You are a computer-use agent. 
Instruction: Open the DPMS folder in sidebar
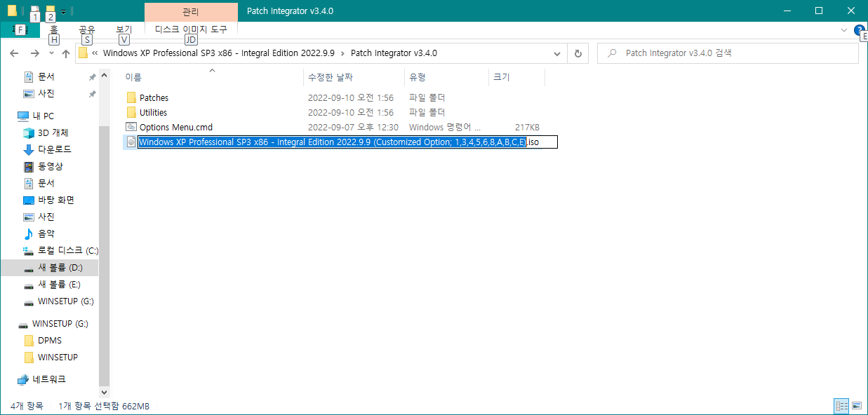(49, 340)
